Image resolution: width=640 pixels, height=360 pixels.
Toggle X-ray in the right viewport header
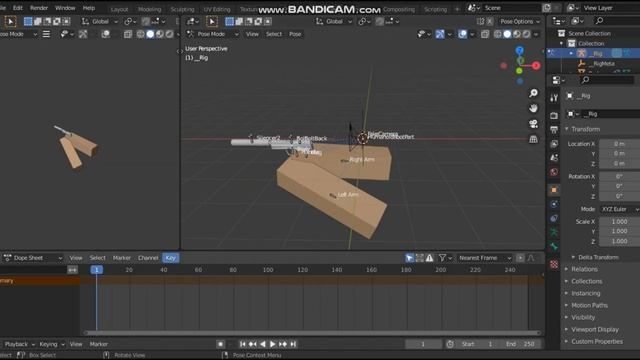coord(484,34)
